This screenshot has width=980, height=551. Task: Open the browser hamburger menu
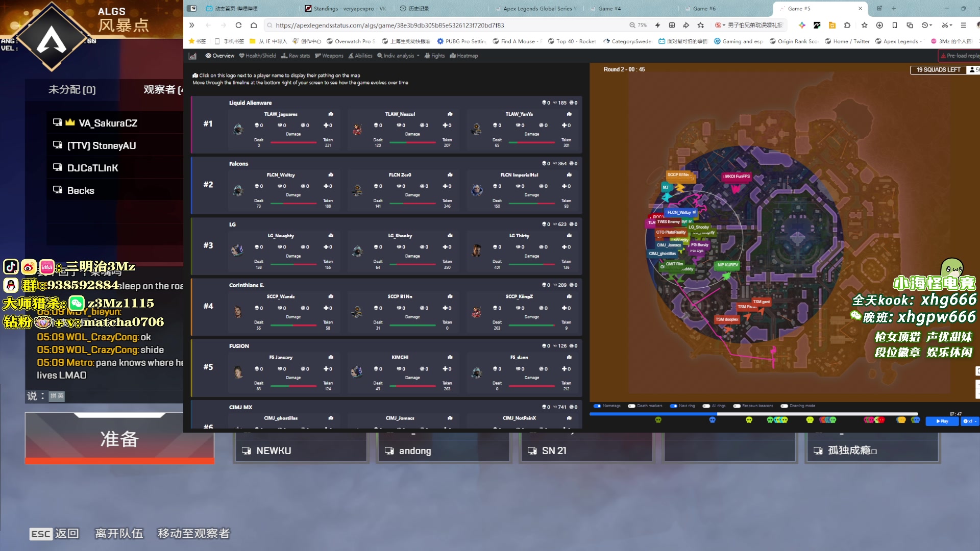[964, 25]
